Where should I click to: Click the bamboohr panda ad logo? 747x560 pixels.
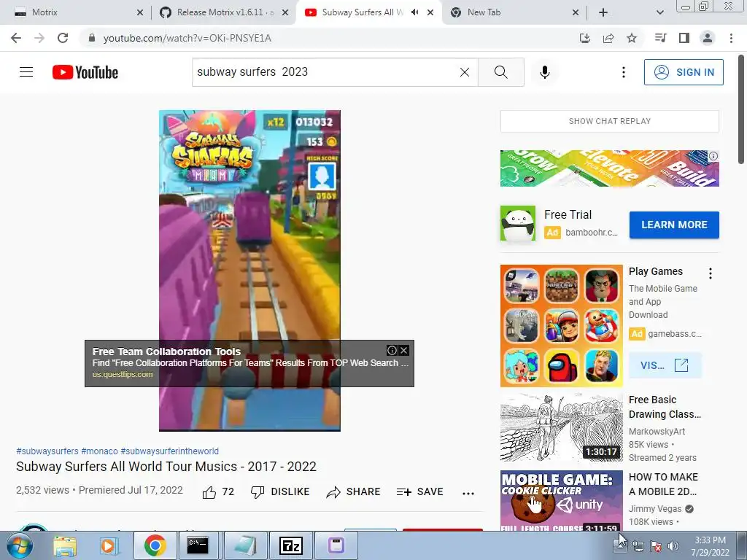click(518, 223)
